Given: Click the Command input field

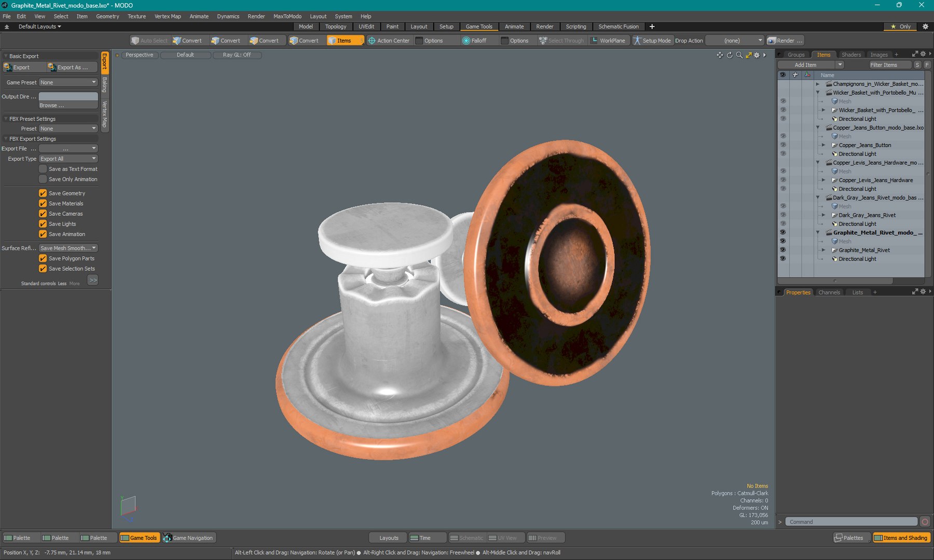Looking at the screenshot, I should coord(851,522).
